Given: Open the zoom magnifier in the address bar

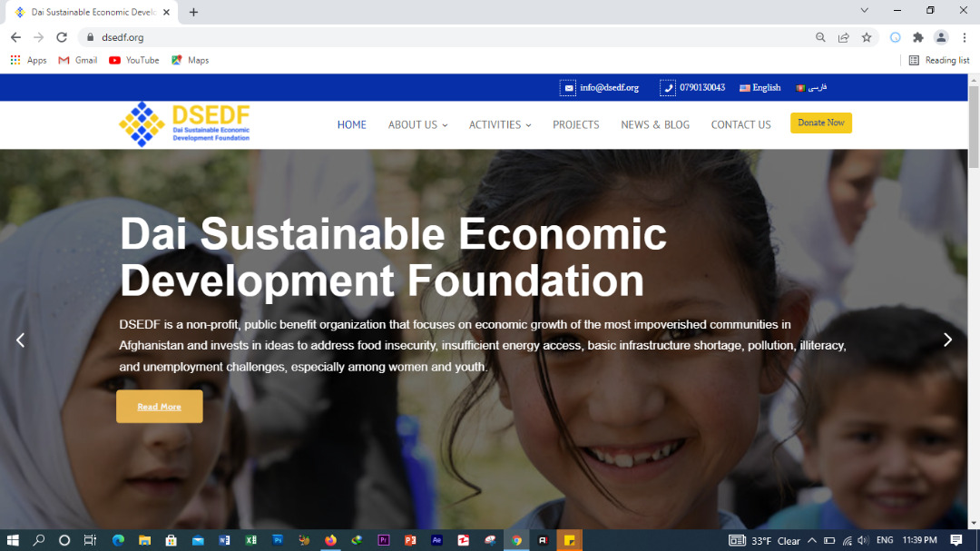Looking at the screenshot, I should (820, 37).
